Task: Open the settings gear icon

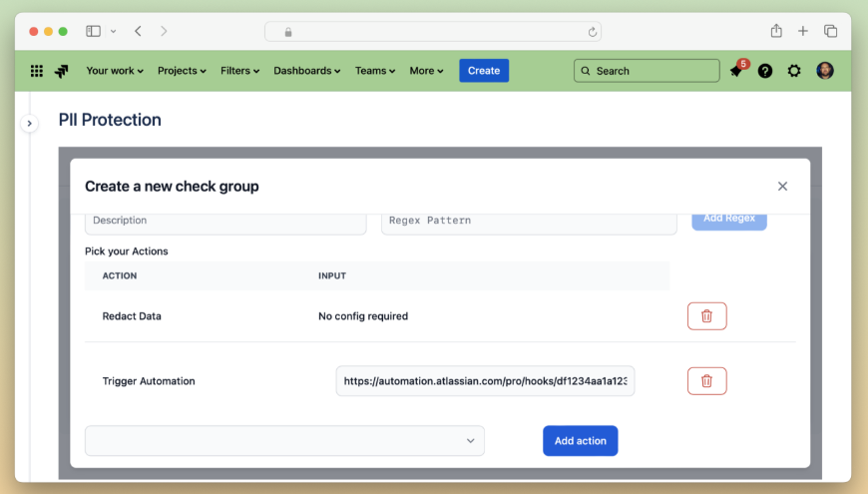Action: pyautogui.click(x=794, y=71)
